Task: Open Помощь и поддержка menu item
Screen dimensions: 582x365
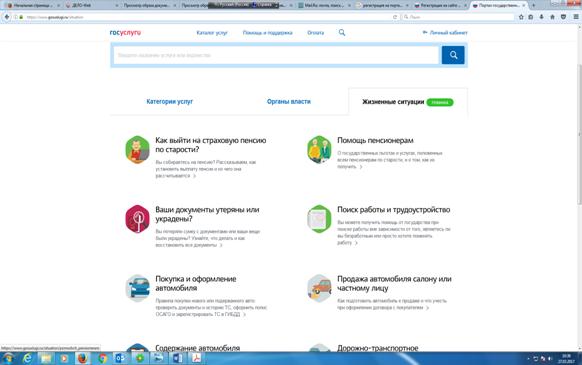Action: [268, 33]
